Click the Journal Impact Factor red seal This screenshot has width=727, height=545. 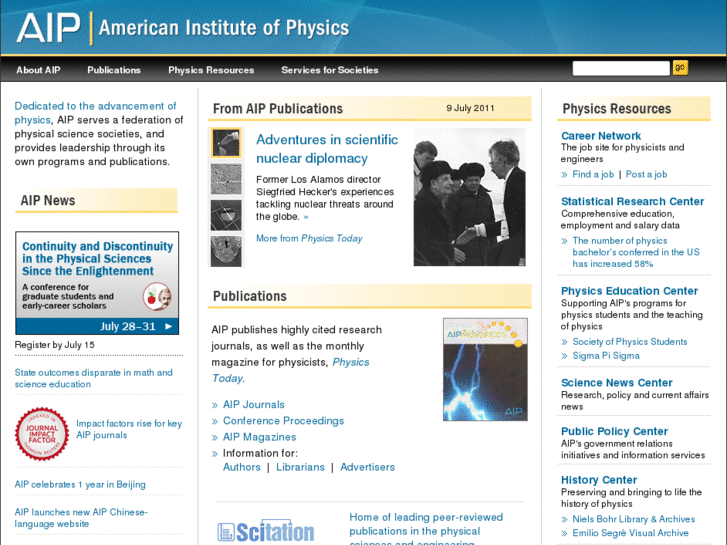42,434
